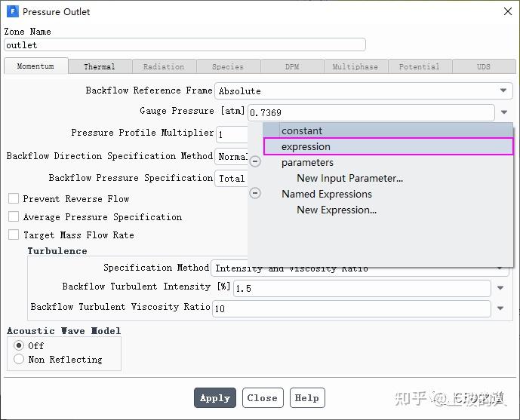Click the Fluent logo icon in title bar

click(12, 11)
